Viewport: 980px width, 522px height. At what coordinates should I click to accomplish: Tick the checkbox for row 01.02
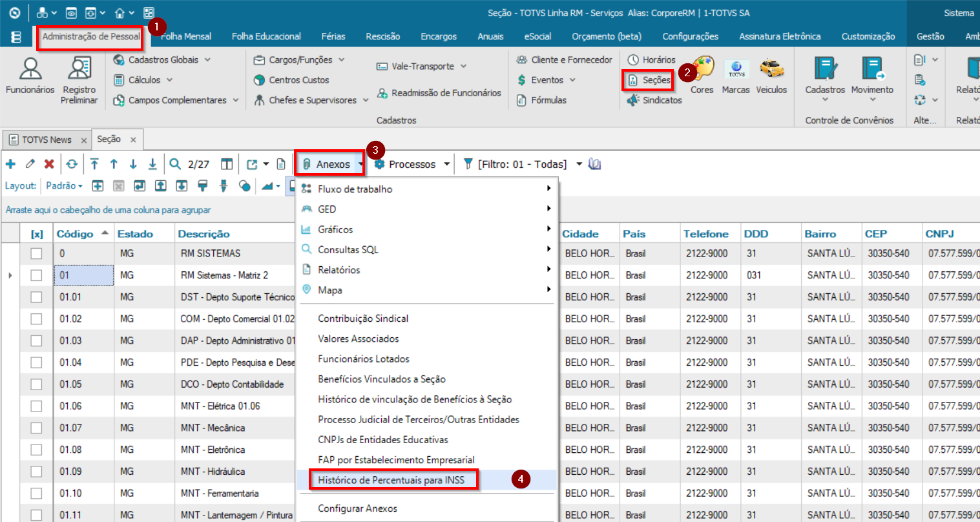point(36,319)
